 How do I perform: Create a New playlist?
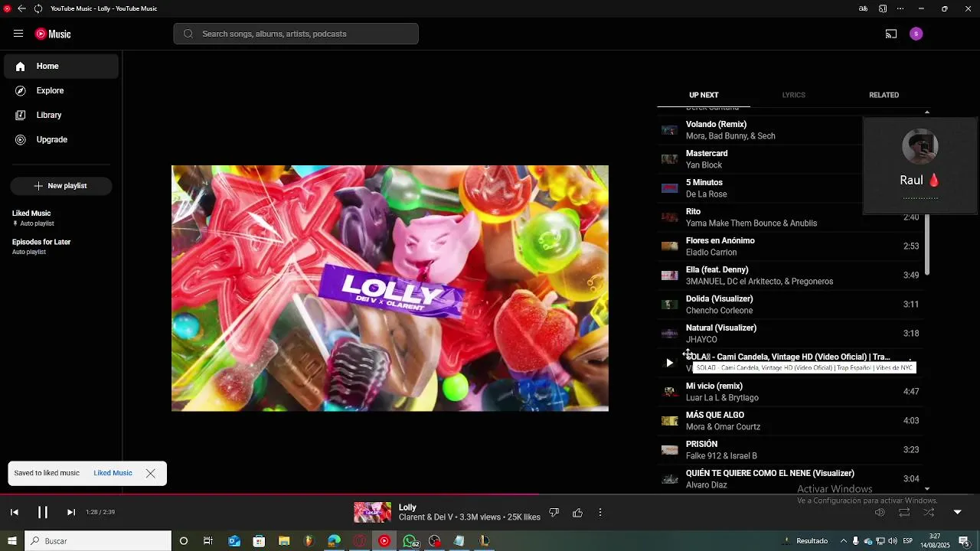(x=61, y=186)
